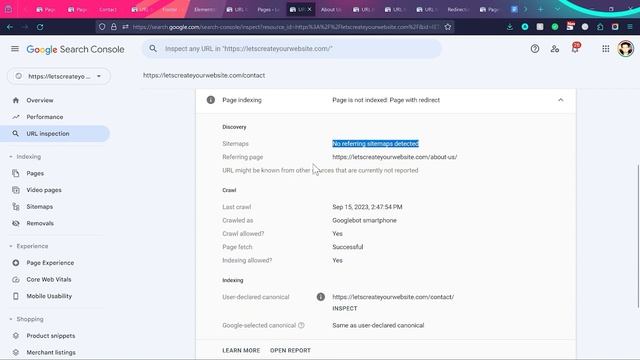Viewport: 640px width, 360px height.
Task: Collapse the Experience sidebar group
Action: [x=29, y=246]
